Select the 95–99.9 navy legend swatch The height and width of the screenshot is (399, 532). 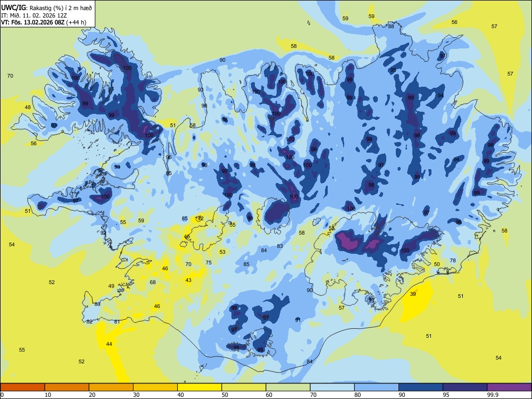tap(465, 387)
